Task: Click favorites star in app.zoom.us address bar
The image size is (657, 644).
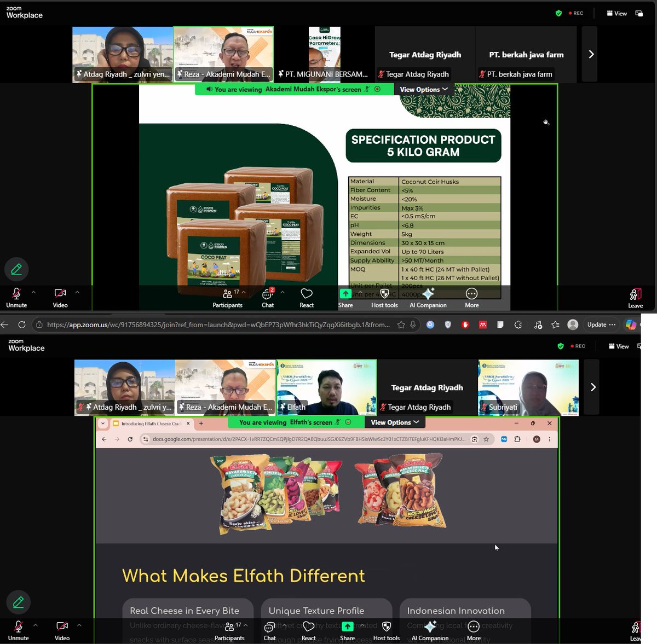Action: pyautogui.click(x=401, y=324)
